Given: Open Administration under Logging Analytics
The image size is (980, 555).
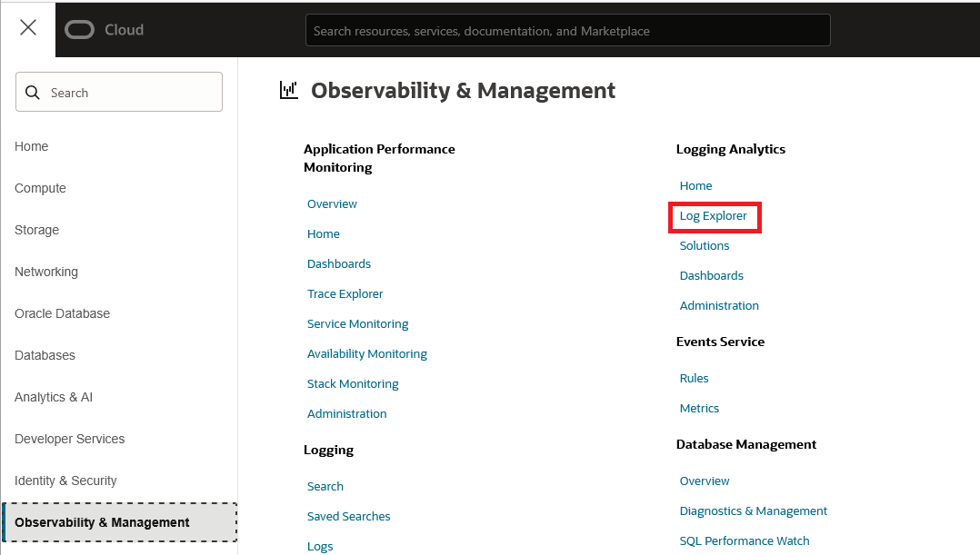Looking at the screenshot, I should 719,306.
